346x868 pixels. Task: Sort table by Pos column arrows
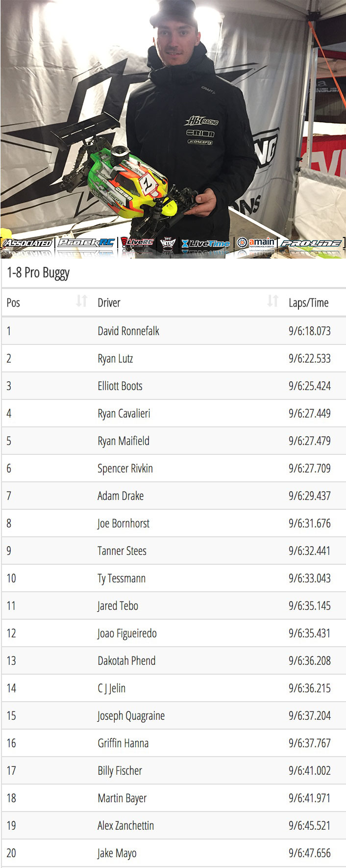tap(82, 301)
